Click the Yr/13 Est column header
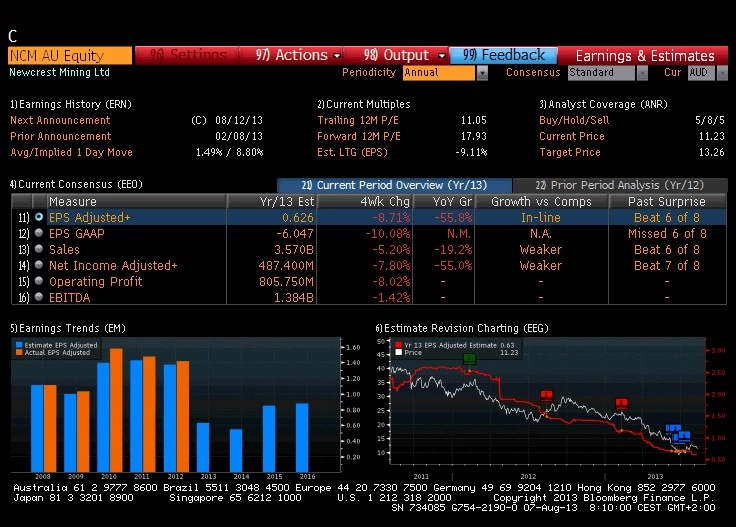The width and height of the screenshot is (736, 527). point(272,201)
